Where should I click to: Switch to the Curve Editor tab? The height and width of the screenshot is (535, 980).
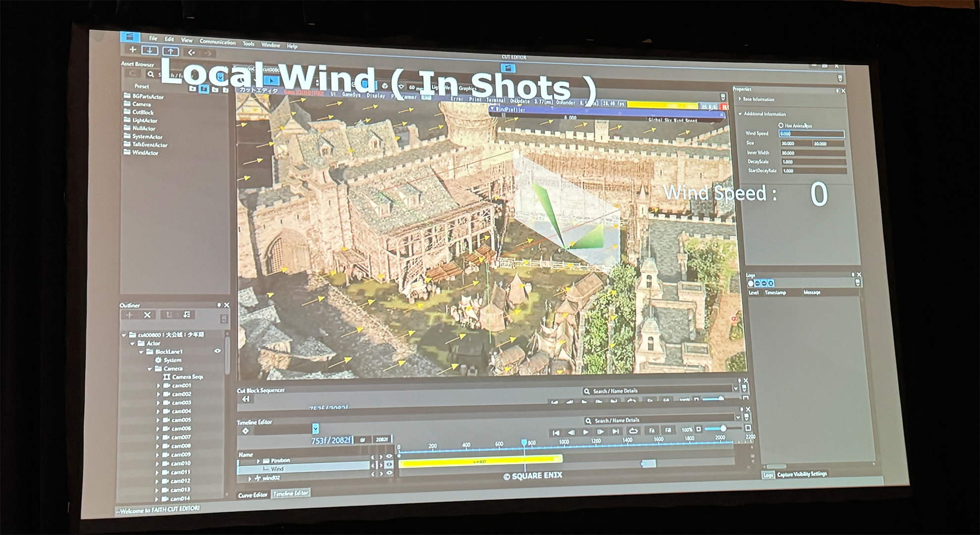[252, 495]
